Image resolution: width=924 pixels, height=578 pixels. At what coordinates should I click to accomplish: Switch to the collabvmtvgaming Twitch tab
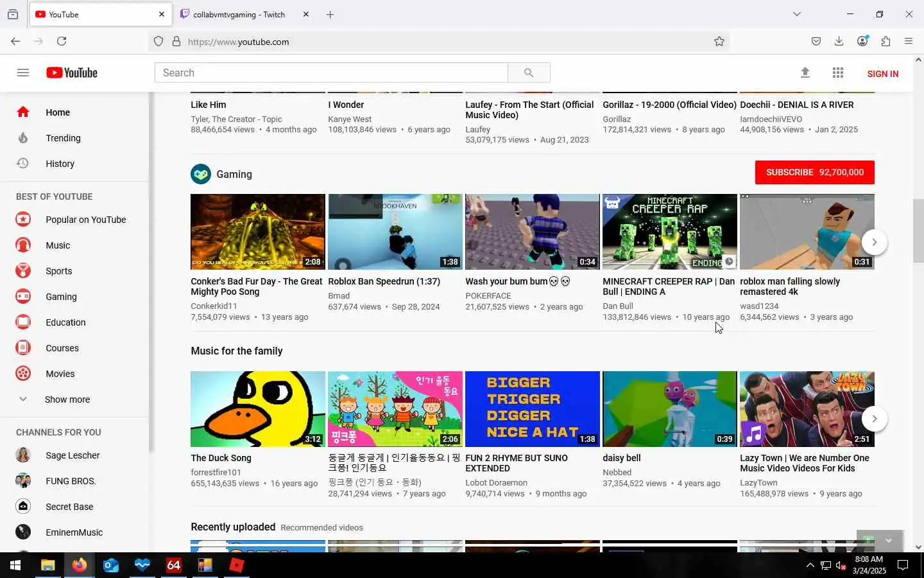[239, 14]
